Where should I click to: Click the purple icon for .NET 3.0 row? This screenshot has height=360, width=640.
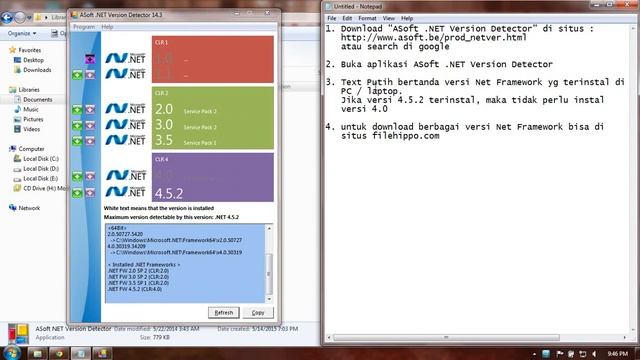coord(90,125)
